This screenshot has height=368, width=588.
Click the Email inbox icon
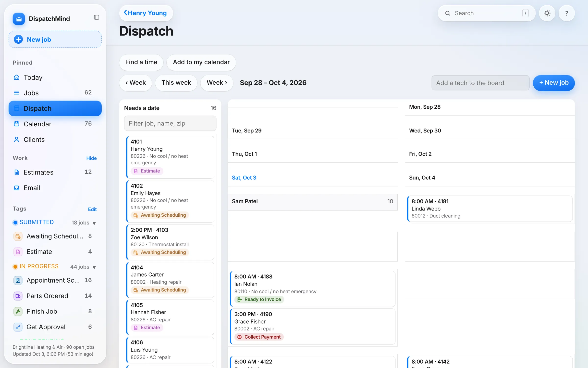click(x=16, y=188)
